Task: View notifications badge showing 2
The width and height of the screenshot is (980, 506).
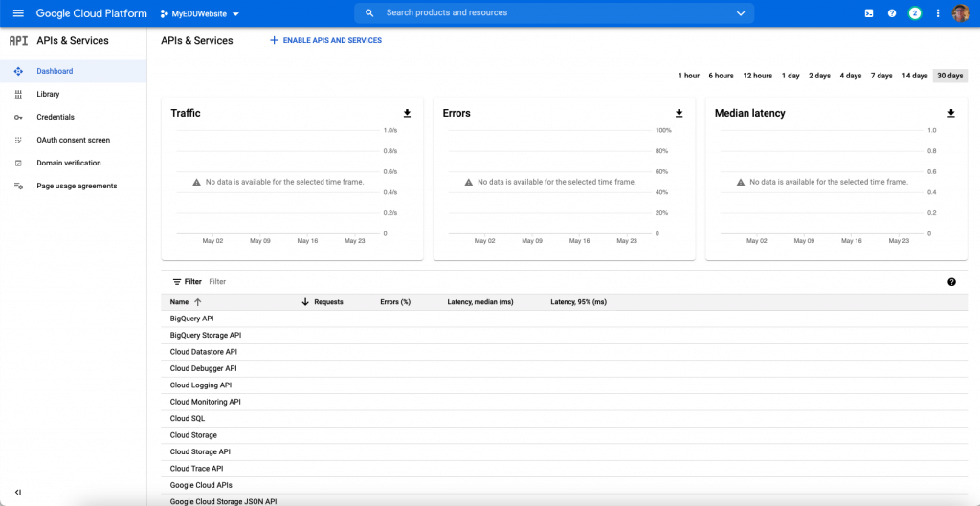Action: (x=914, y=13)
